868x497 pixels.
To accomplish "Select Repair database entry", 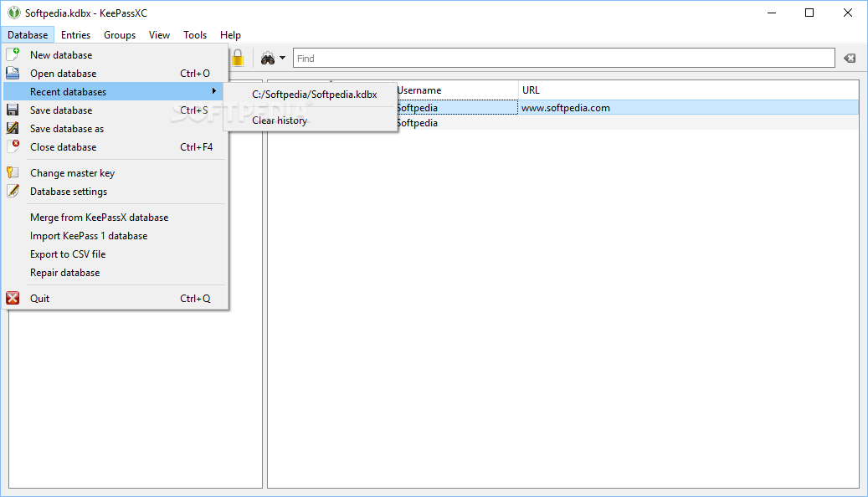I will 116,272.
